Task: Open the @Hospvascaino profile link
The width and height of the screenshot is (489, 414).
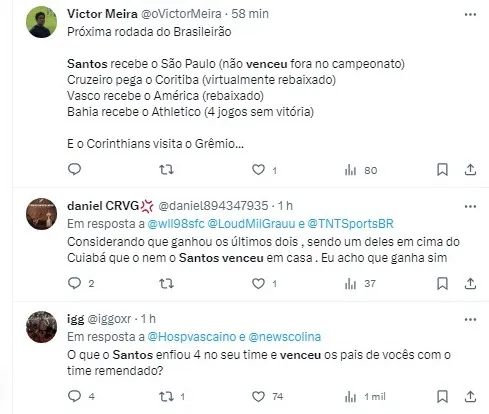Action: tap(192, 337)
